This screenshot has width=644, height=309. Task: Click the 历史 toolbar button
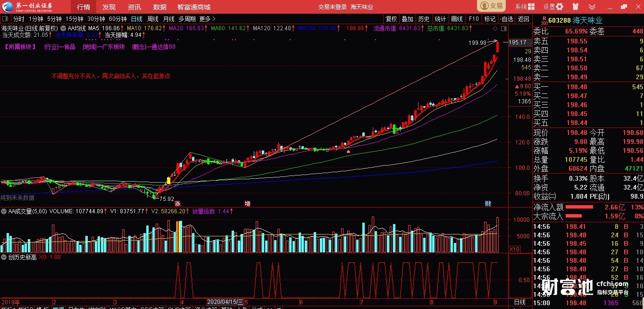pos(424,19)
